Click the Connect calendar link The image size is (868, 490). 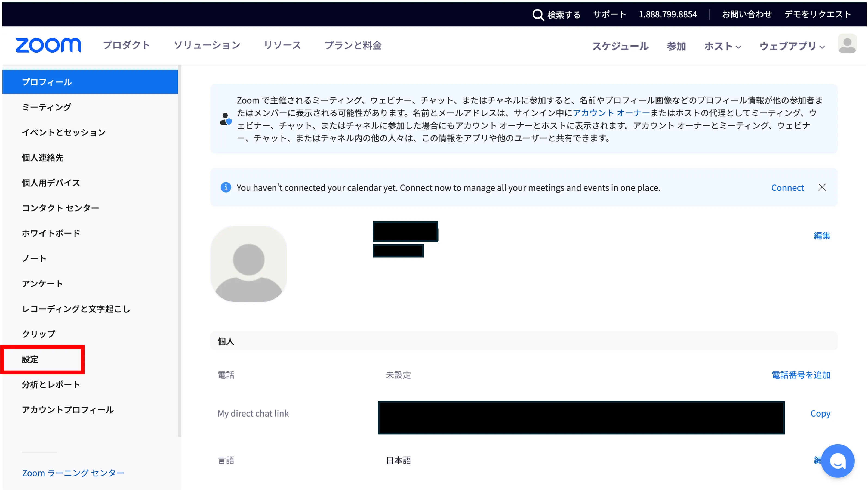point(787,188)
